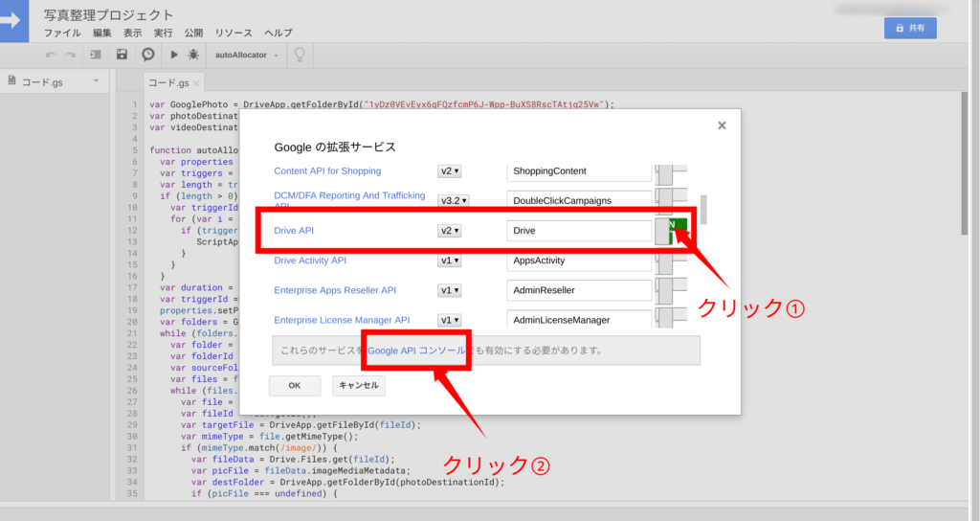Image resolution: width=980 pixels, height=521 pixels.
Task: Open version dropdown for Enterprise Apps Reseller
Action: coord(450,290)
